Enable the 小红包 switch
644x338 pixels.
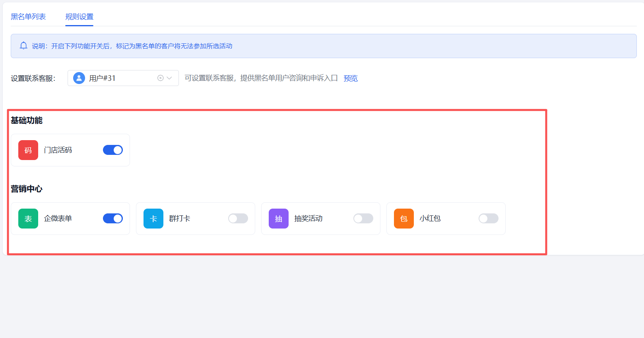pos(489,219)
